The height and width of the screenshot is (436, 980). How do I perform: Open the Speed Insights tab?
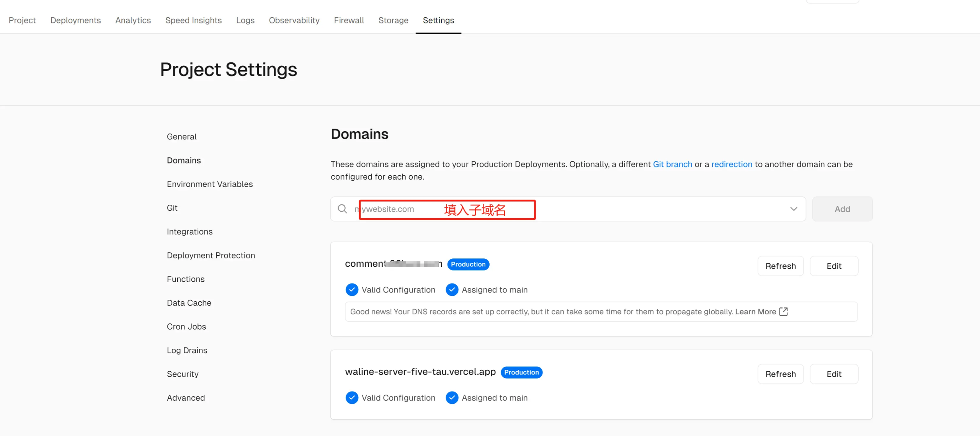point(193,20)
